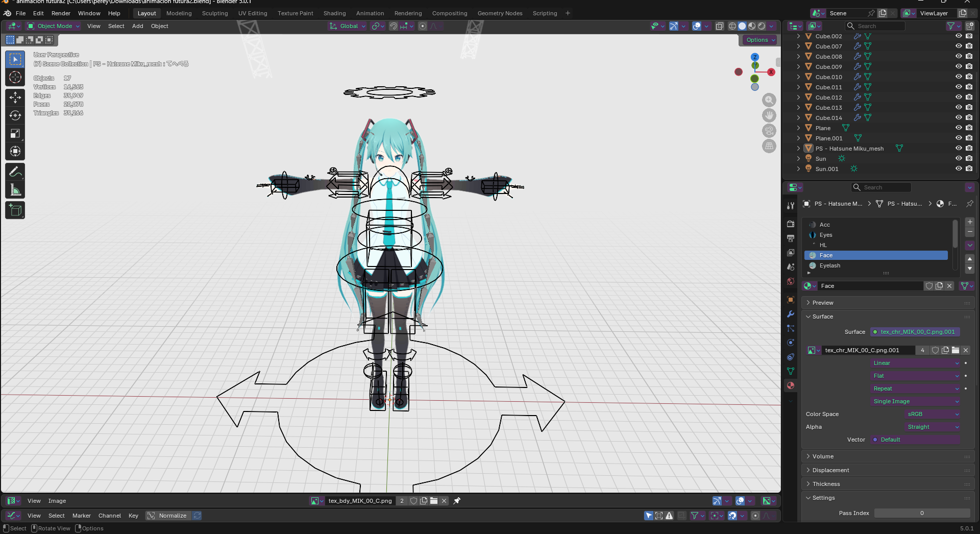Choose the Transform tool

click(15, 151)
